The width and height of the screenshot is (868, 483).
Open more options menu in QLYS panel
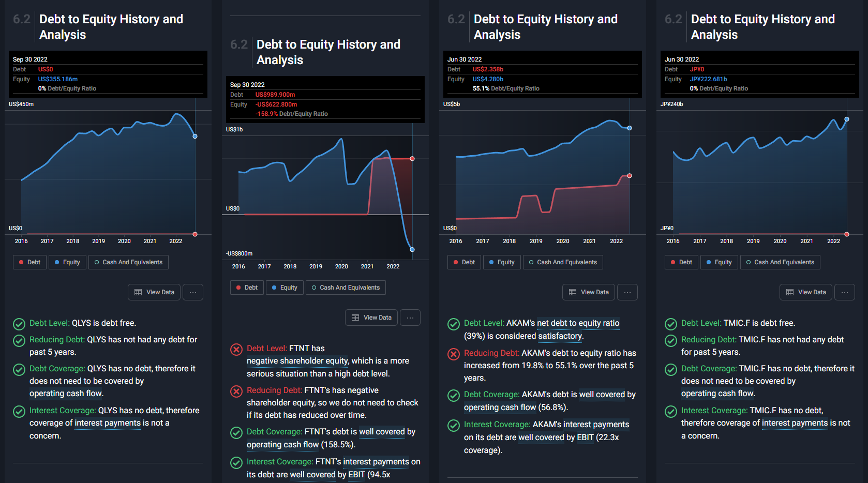pos(193,292)
